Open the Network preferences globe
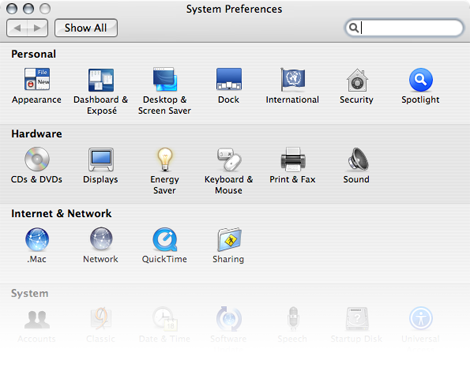470x381 pixels. tap(101, 239)
